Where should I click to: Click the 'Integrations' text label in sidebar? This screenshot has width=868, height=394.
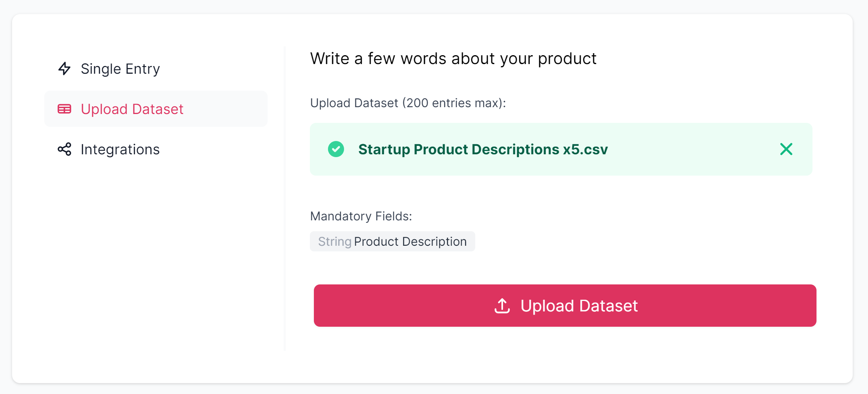pos(120,149)
